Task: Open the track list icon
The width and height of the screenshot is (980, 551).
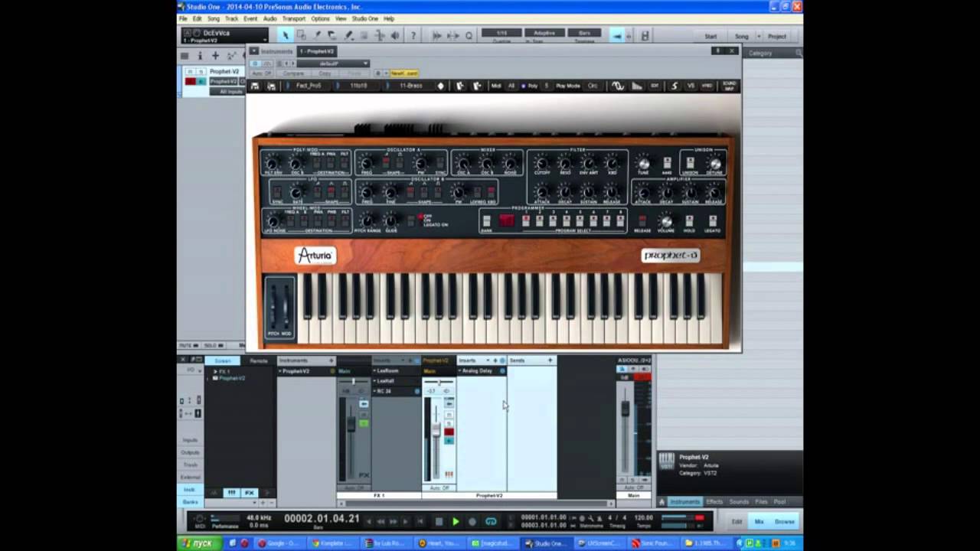Action: coord(185,56)
